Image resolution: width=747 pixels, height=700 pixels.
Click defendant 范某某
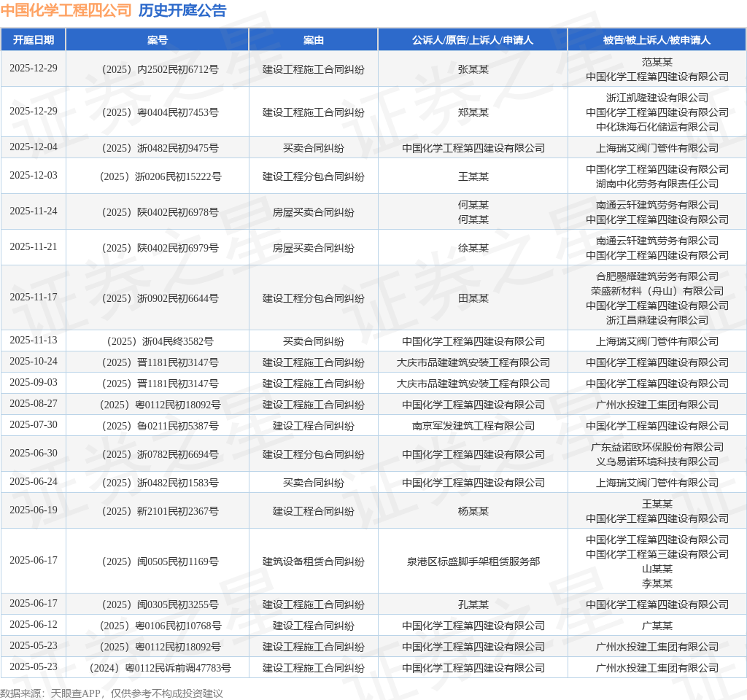pos(657,62)
